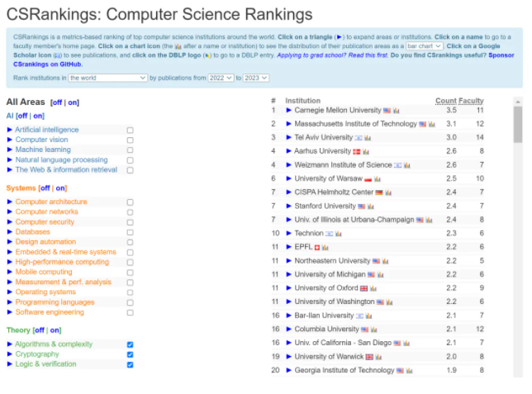Open Aarhus University's chart icon
This screenshot has height=394, width=532.
366,151
